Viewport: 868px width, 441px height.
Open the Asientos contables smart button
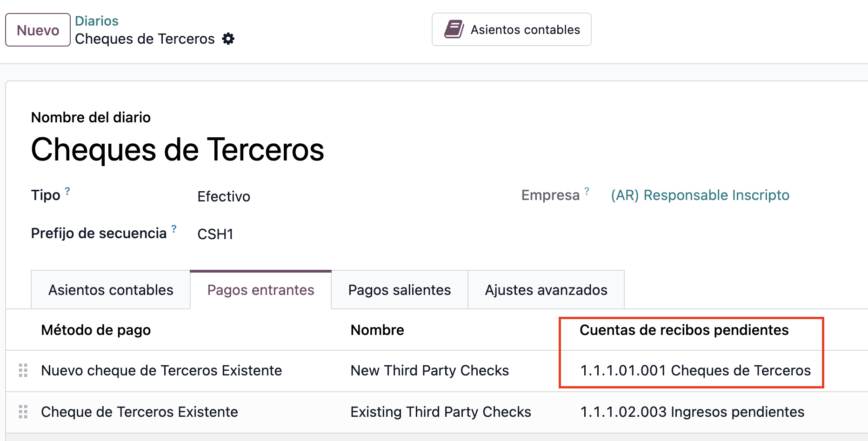point(511,29)
